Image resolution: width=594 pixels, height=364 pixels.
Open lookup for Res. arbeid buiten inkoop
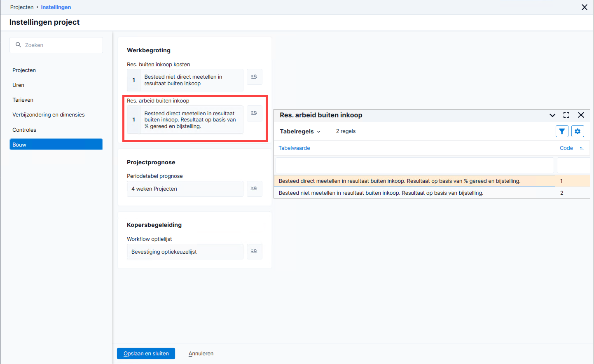tap(254, 113)
